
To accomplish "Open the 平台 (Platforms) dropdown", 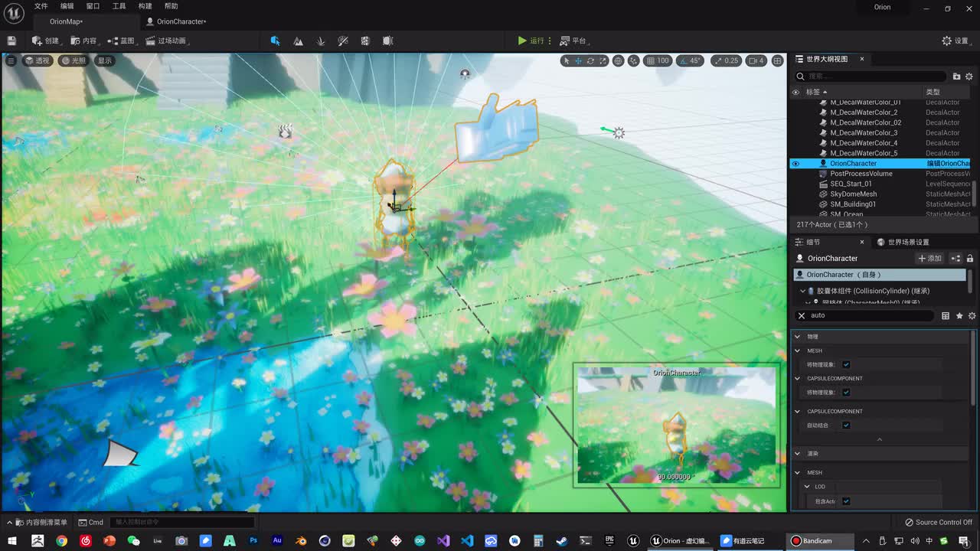I will pyautogui.click(x=574, y=41).
